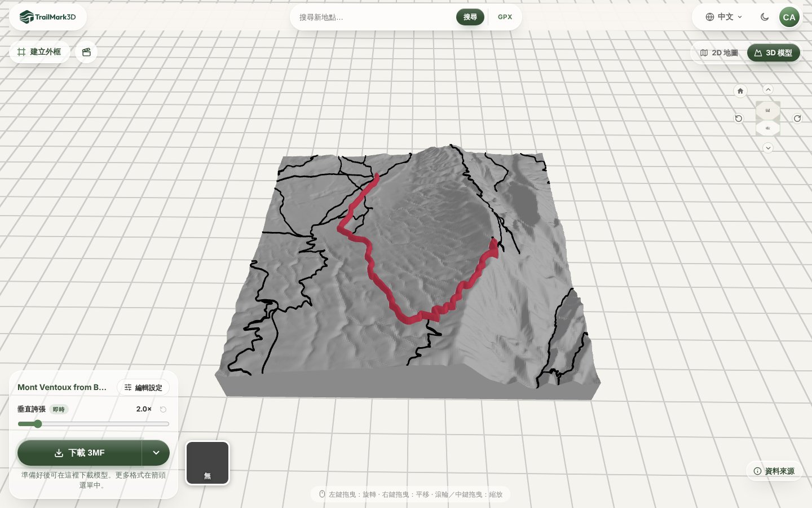Click the TrailMark3D logo

point(47,17)
